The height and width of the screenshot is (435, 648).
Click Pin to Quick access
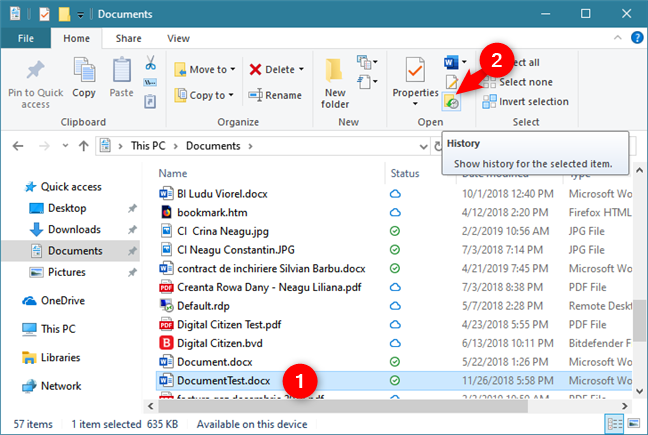click(36, 84)
